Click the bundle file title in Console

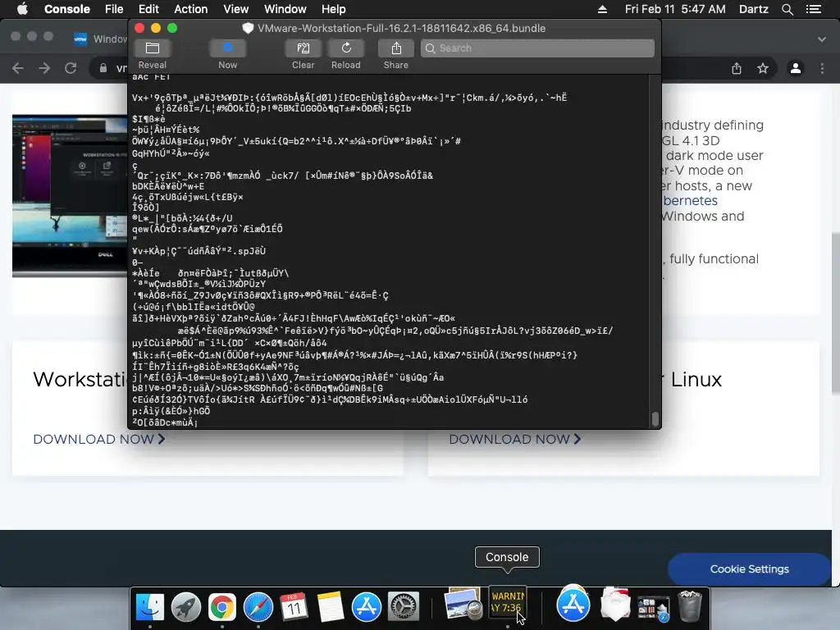coord(401,29)
